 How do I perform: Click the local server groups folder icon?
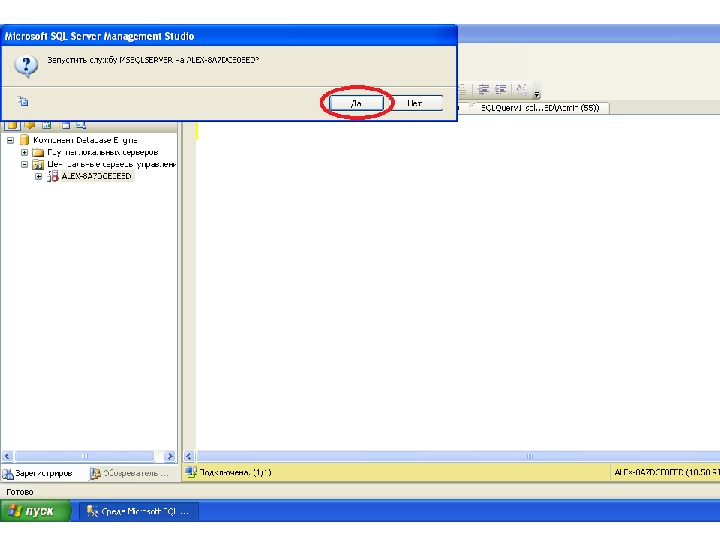pos(39,152)
